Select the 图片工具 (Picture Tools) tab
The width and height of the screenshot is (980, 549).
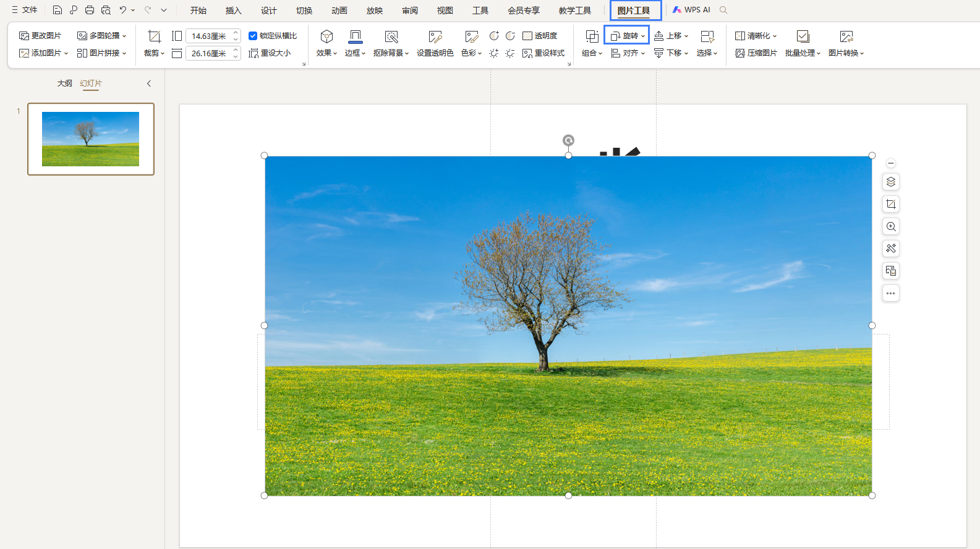(x=635, y=11)
